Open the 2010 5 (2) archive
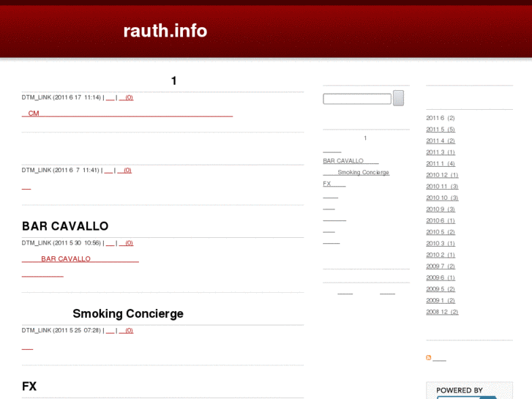532x399 pixels. [x=441, y=232]
